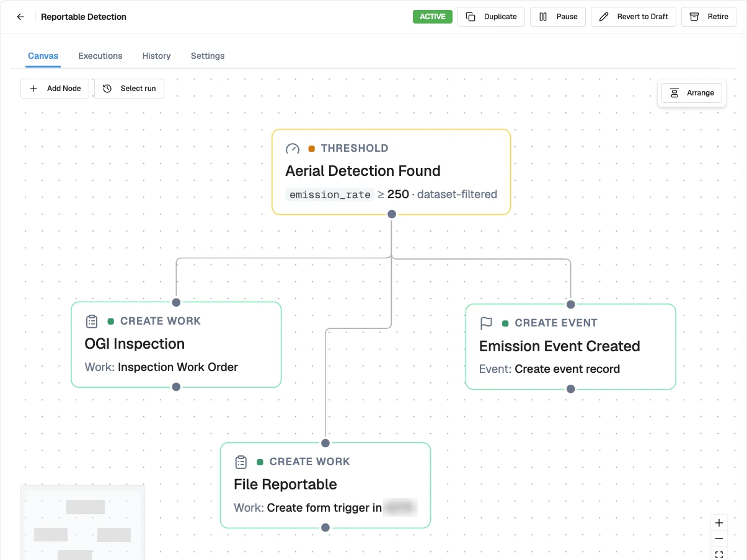
Task: Click Arrange to auto-layout nodes
Action: click(x=692, y=93)
